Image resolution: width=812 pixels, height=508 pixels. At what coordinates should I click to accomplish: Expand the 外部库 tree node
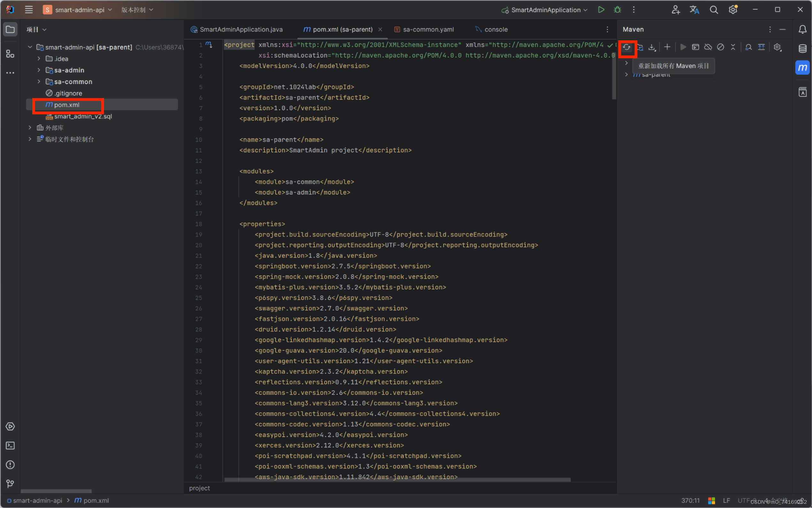tap(30, 127)
